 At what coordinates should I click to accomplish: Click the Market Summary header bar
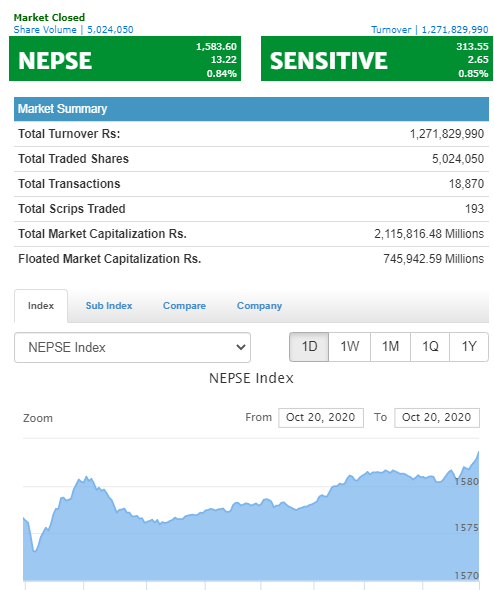(251, 109)
